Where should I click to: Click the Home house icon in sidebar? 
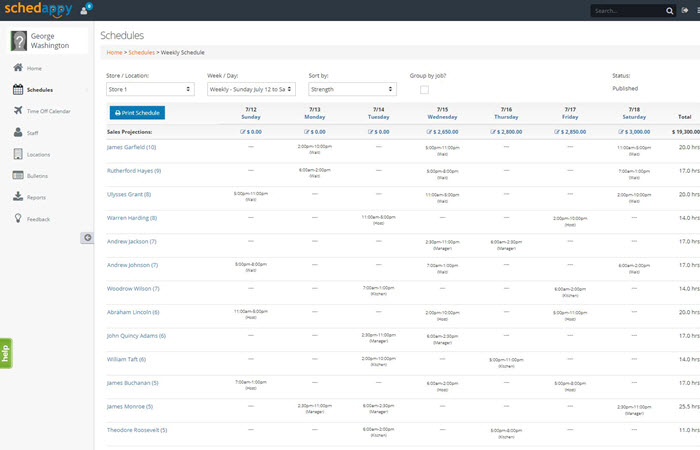pyautogui.click(x=18, y=68)
